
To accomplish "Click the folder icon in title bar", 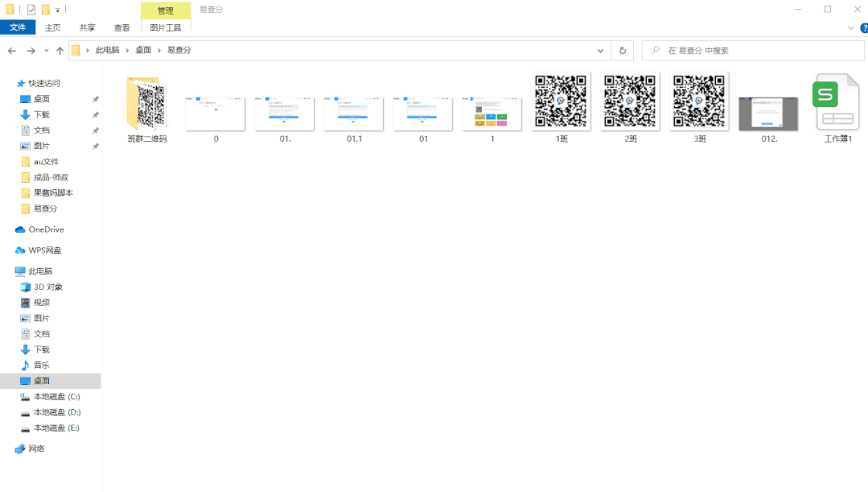I will 10,10.
